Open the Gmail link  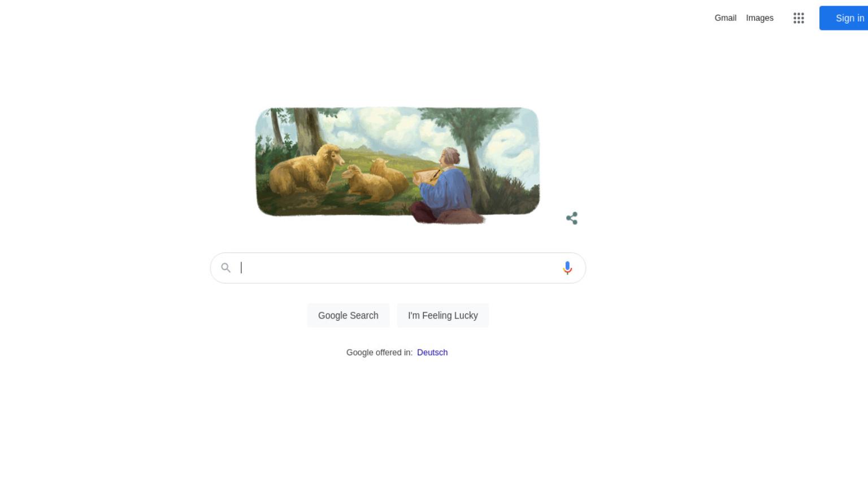tap(725, 18)
